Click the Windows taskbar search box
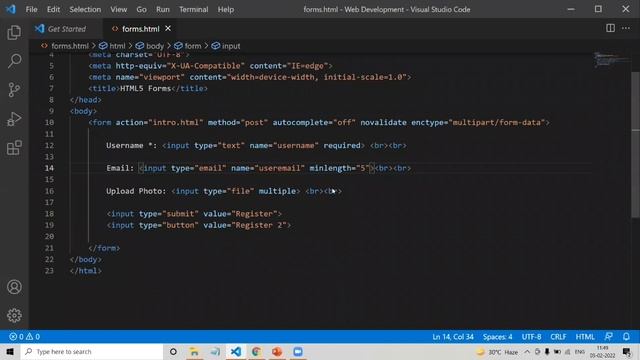 92,351
